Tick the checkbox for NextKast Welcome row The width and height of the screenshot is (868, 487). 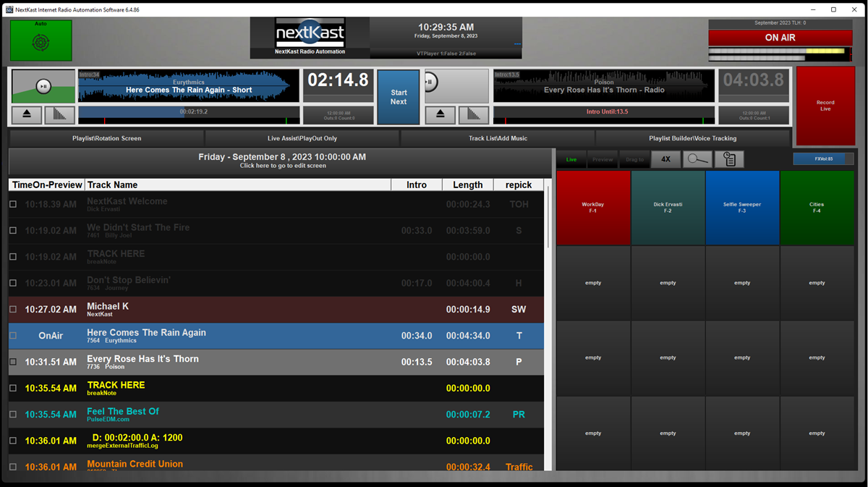[x=13, y=205]
